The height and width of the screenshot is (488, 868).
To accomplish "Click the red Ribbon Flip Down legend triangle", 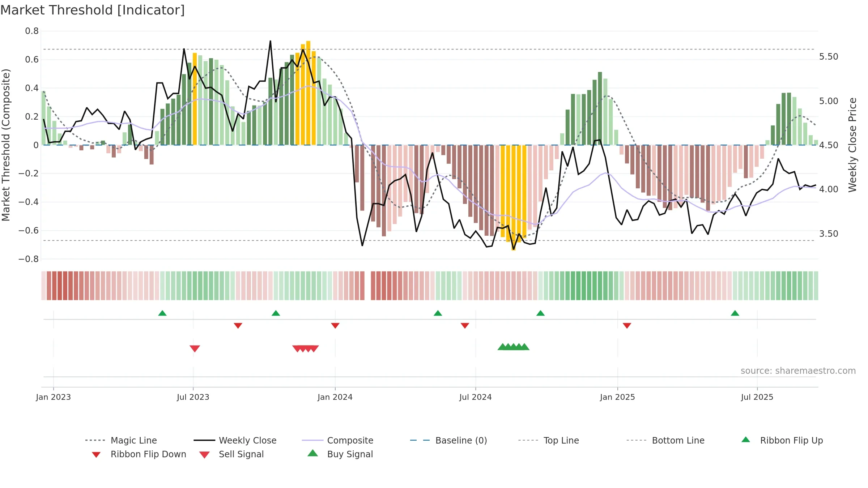I will 96,455.
